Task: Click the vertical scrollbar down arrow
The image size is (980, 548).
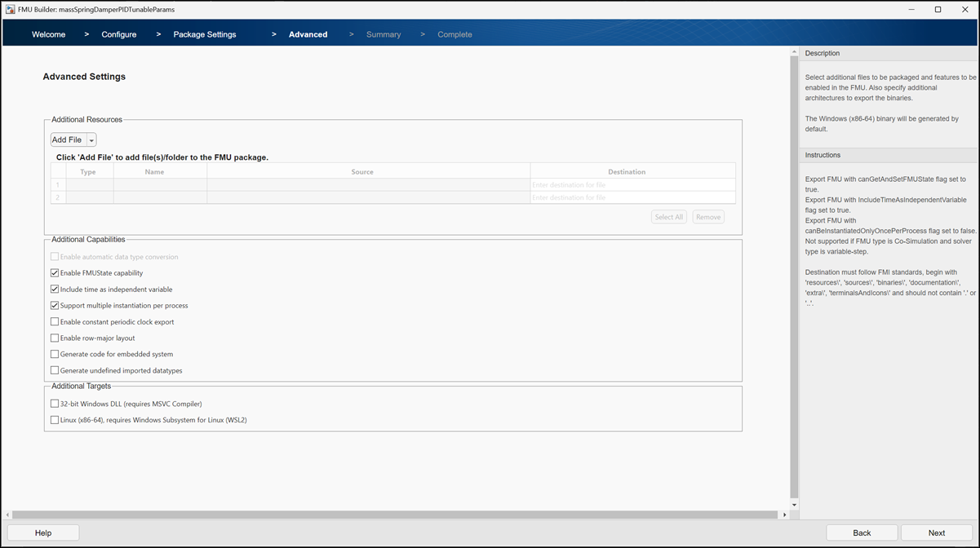Action: (793, 504)
